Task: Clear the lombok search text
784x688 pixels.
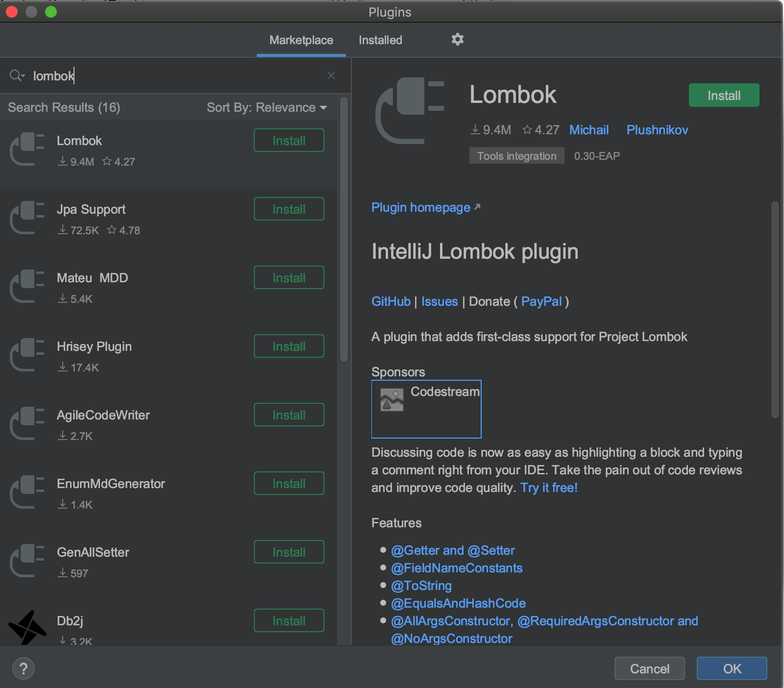Action: point(331,75)
